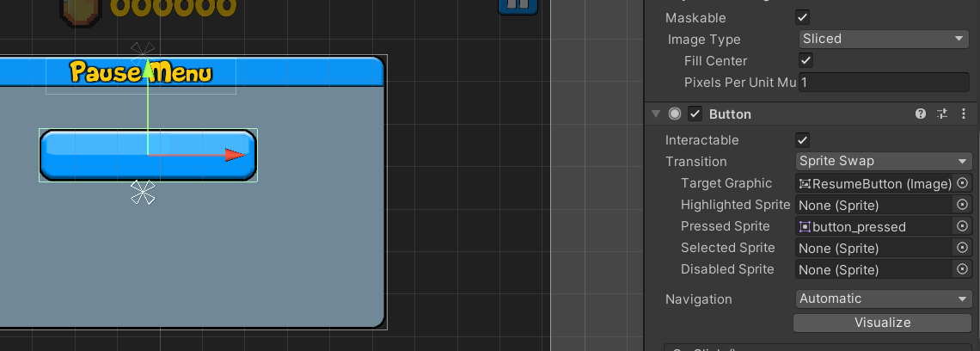Open Button component presets
The image size is (980, 351).
(x=942, y=114)
